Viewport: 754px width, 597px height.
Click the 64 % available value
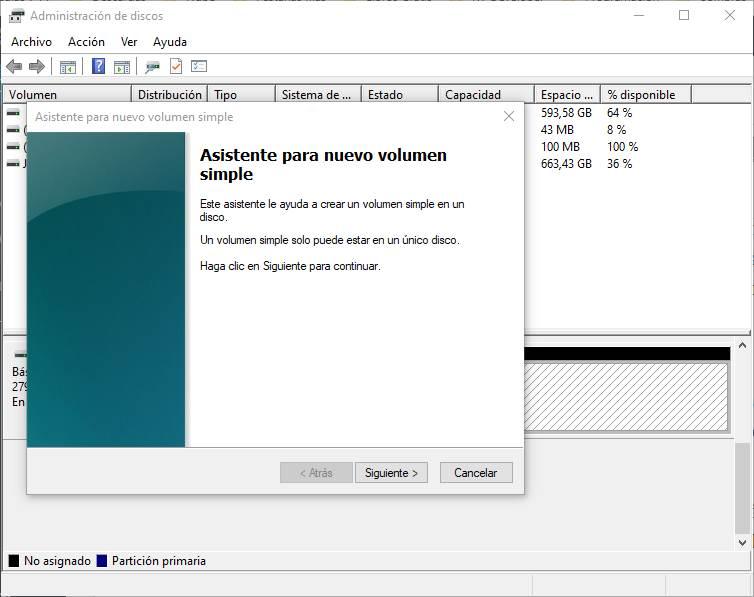pos(619,113)
